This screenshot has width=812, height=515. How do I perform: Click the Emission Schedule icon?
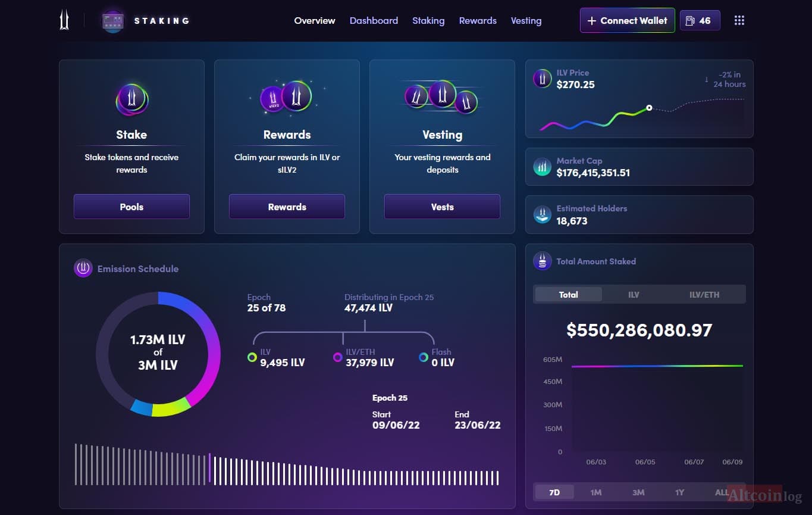tap(83, 269)
